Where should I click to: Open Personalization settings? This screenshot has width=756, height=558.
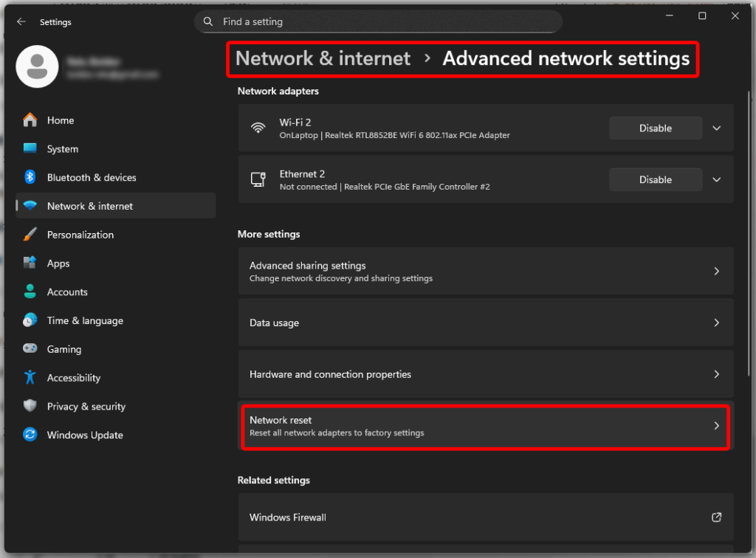pos(116,234)
